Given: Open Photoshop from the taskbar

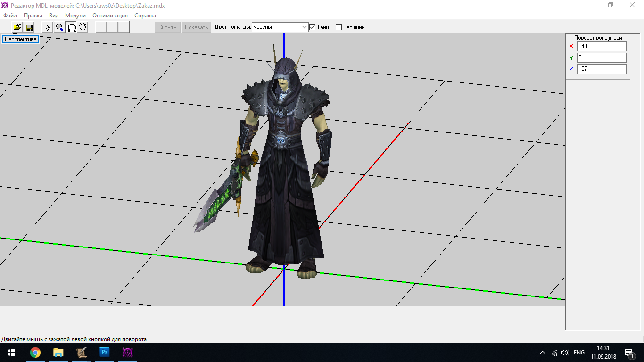Looking at the screenshot, I should 105,352.
